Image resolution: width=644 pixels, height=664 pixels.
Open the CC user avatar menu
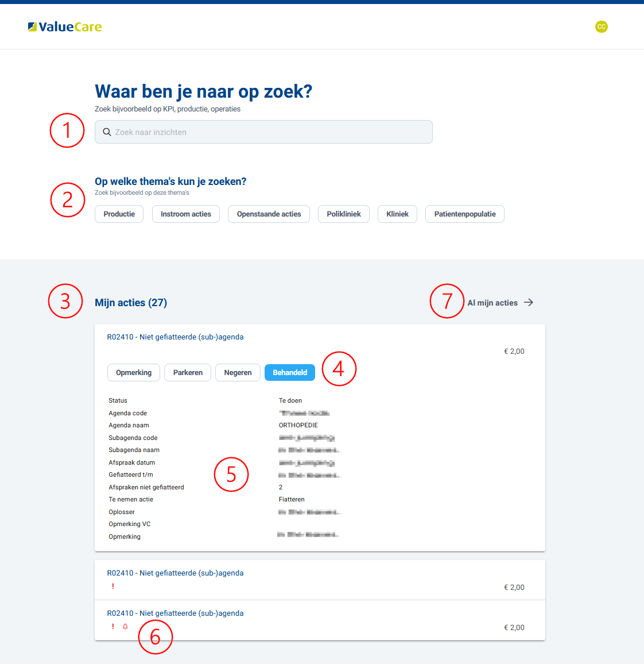coord(601,26)
